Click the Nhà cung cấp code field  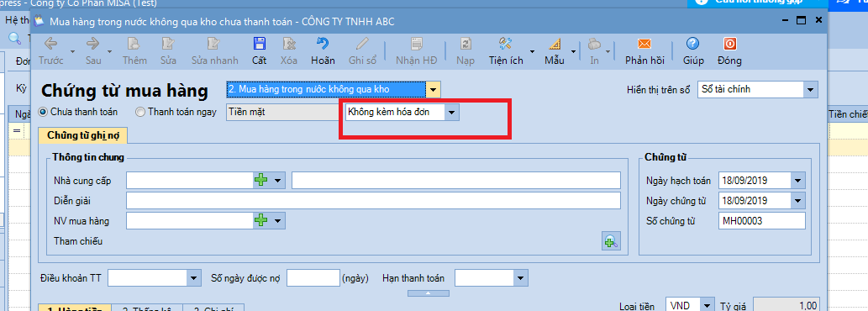coord(190,181)
